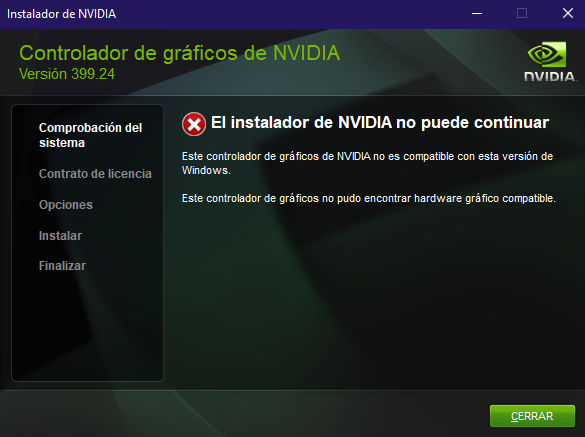Click the Versión 399.24 label
The image size is (585, 437).
click(67, 74)
